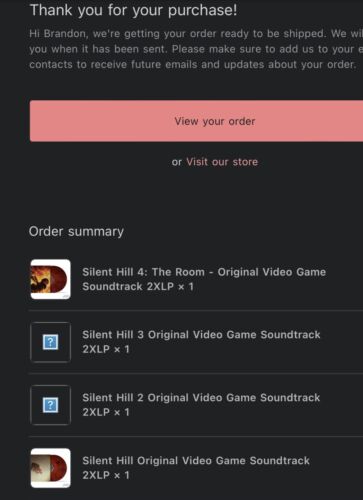Click the missing-image question mark for Silent Hill 3
Image resolution: width=363 pixels, height=500 pixels.
pos(50,342)
